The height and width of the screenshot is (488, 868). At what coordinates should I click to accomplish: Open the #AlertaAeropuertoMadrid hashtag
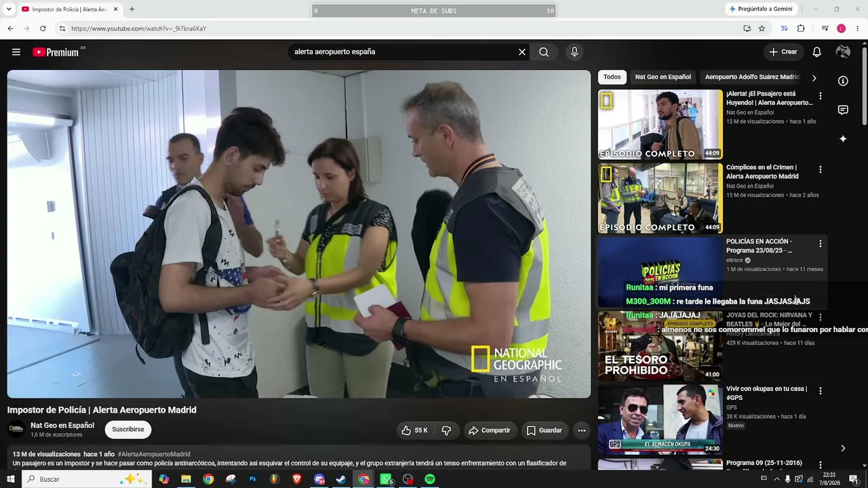pos(154,454)
